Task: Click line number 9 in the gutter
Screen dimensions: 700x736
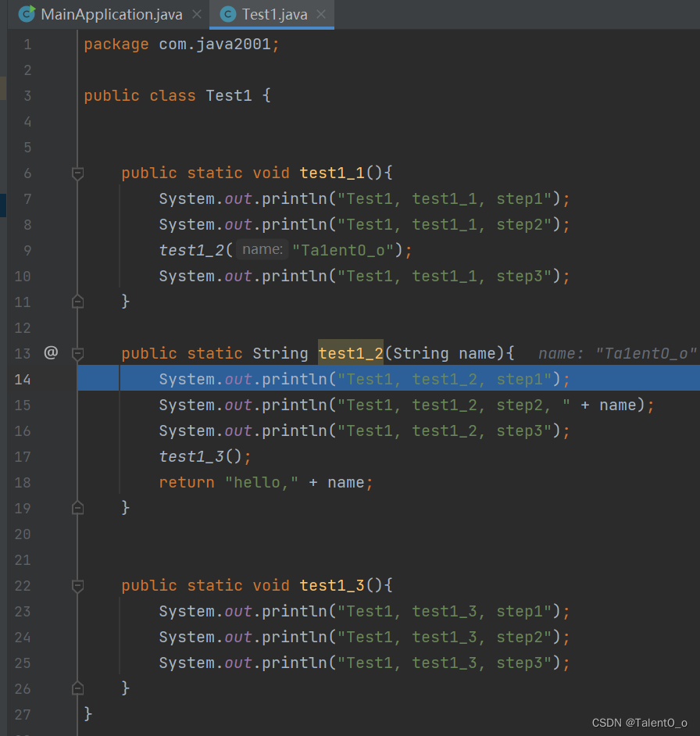Action: tap(27, 250)
